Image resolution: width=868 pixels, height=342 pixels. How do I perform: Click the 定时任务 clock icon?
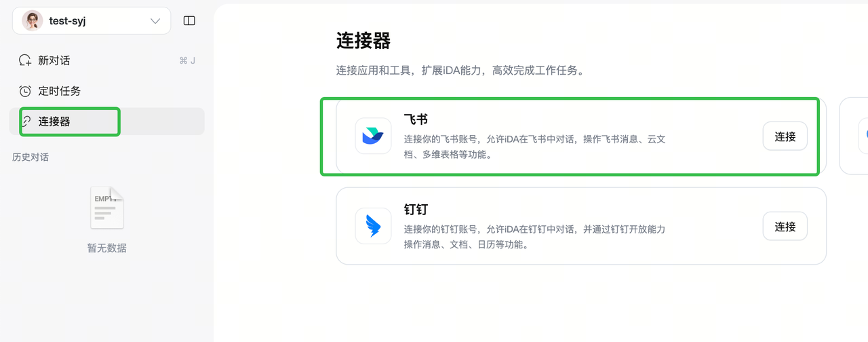pos(25,91)
